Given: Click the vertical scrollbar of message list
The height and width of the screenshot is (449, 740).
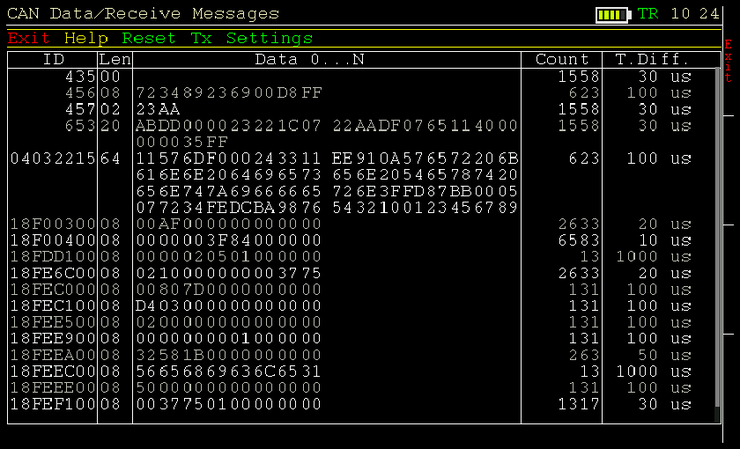Looking at the screenshot, I should point(718,240).
